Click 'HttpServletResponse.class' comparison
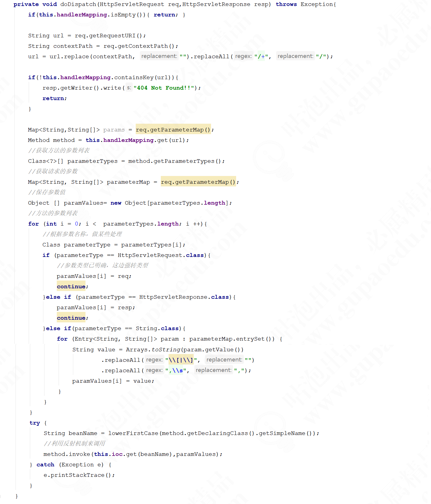The height and width of the screenshot is (504, 431). point(184,297)
